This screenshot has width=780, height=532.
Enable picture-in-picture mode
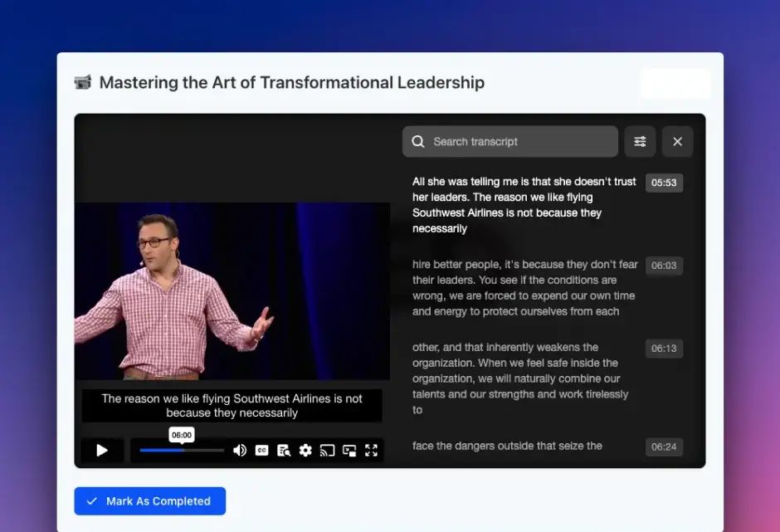pos(349,451)
